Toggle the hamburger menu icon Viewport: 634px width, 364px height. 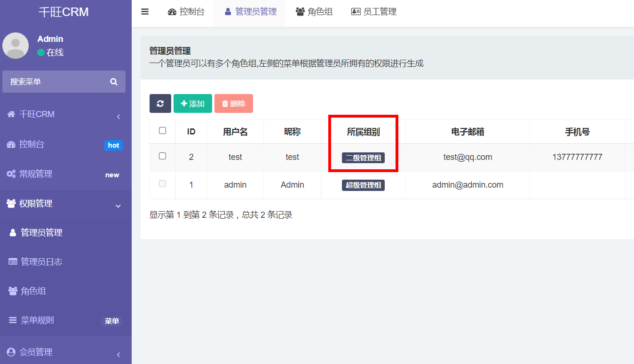click(x=145, y=12)
